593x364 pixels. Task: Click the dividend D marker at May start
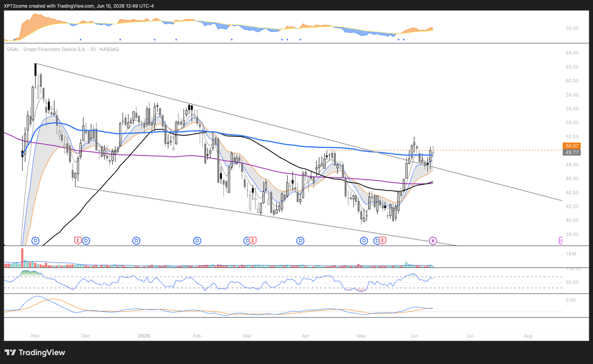(x=364, y=241)
